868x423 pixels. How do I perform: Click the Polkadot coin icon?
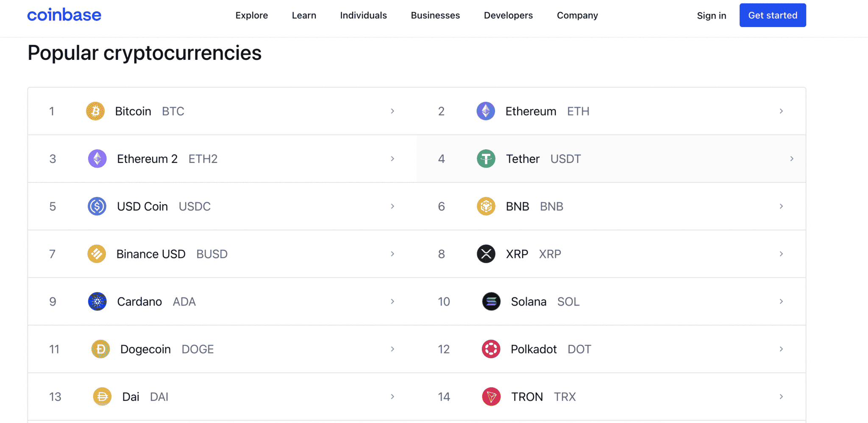[491, 349]
